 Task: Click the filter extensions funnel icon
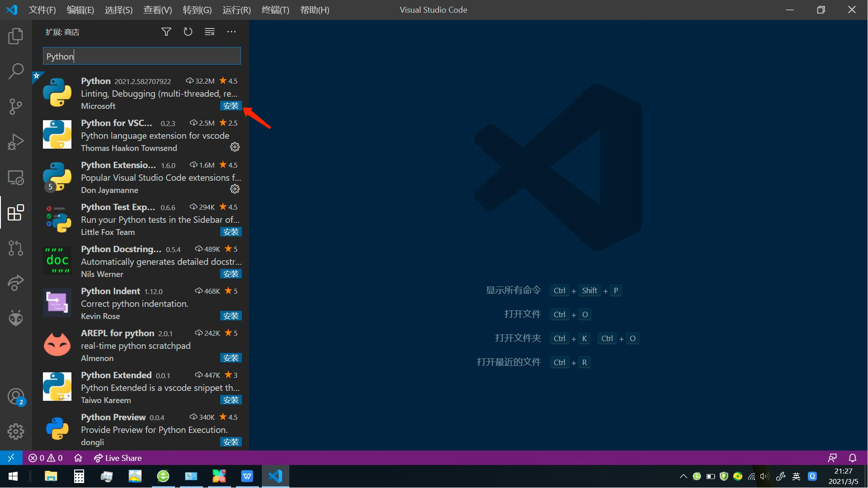[x=166, y=32]
